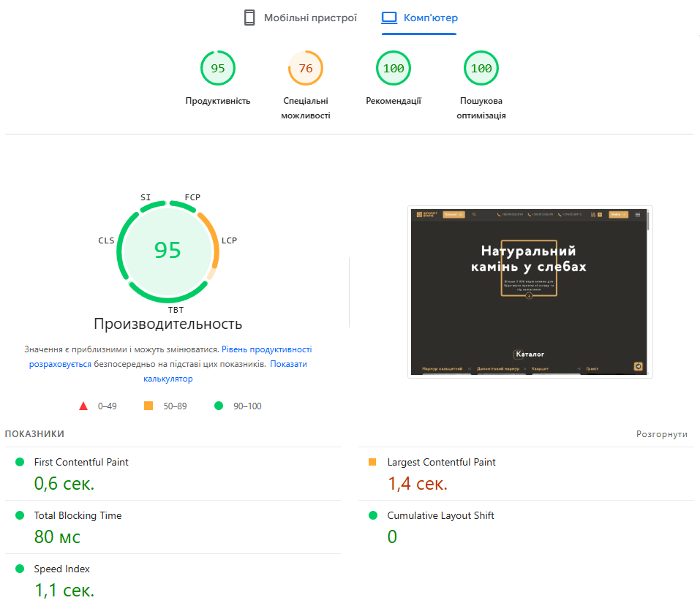Viewport: 700px width, 603px height.
Task: Click the TBT label on the gauge
Action: point(176,309)
